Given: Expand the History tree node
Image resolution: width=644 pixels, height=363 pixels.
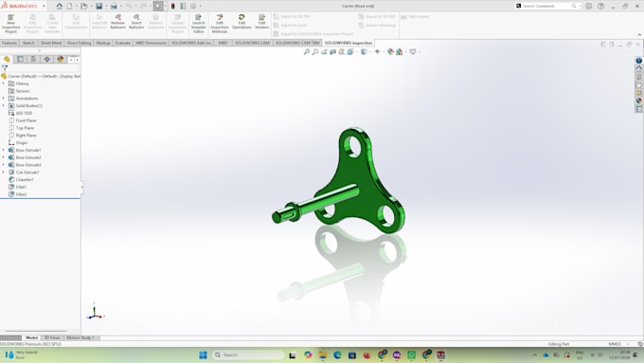Looking at the screenshot, I should (x=4, y=83).
